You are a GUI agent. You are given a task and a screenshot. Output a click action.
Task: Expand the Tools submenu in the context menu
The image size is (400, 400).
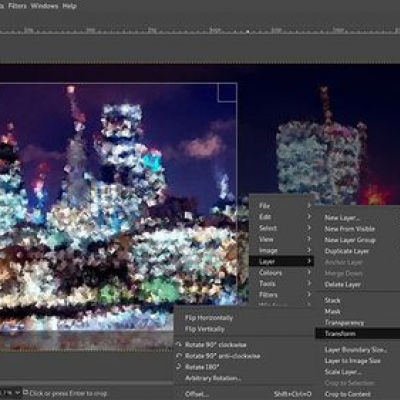pyautogui.click(x=282, y=284)
